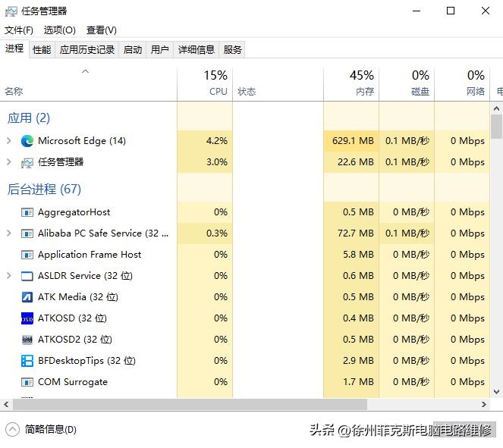Image resolution: width=503 pixels, height=448 pixels.
Task: Click the COM Surrogate process icon
Action: 27,382
